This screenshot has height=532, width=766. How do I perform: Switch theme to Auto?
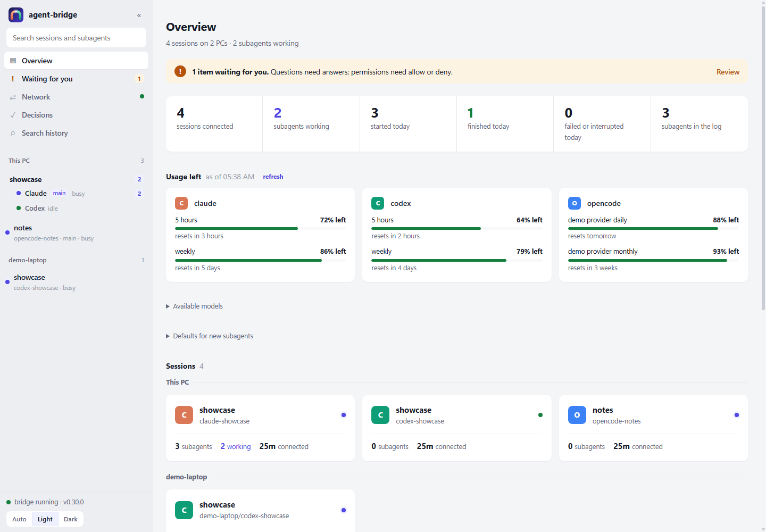19,519
